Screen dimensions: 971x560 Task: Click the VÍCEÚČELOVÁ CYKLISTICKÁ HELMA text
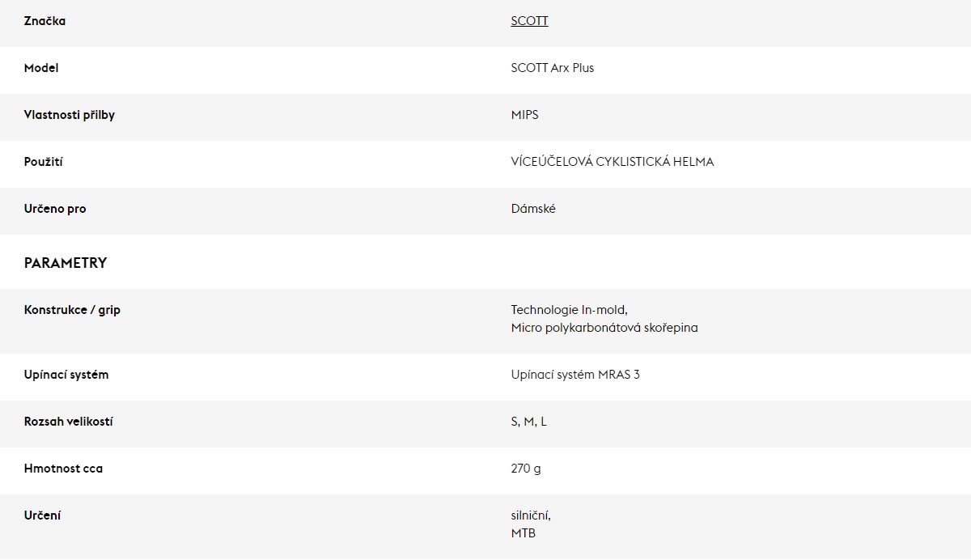coord(612,162)
